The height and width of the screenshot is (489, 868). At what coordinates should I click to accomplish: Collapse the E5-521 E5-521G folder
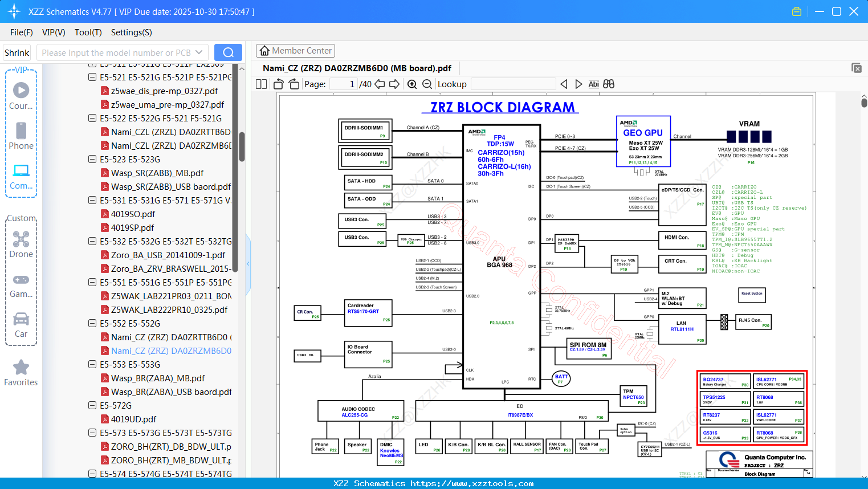tap(92, 77)
